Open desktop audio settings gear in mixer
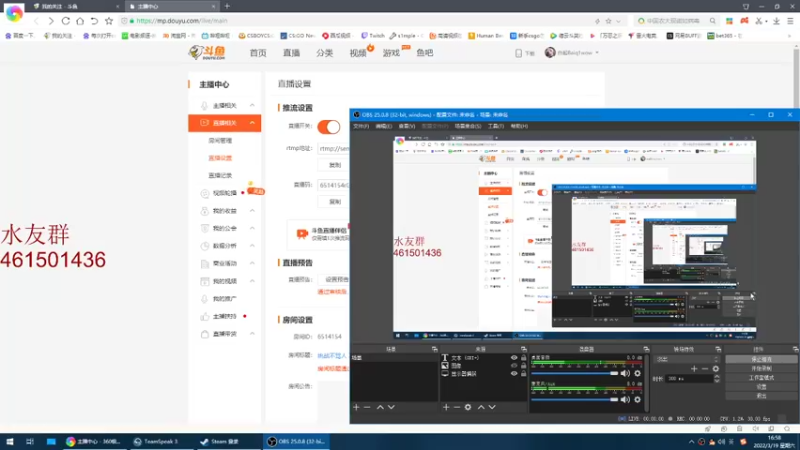 [637, 373]
